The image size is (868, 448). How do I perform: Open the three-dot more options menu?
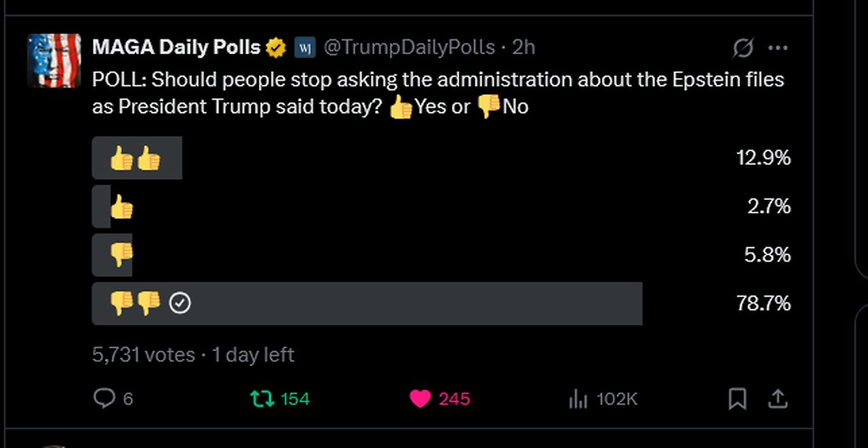(x=778, y=48)
